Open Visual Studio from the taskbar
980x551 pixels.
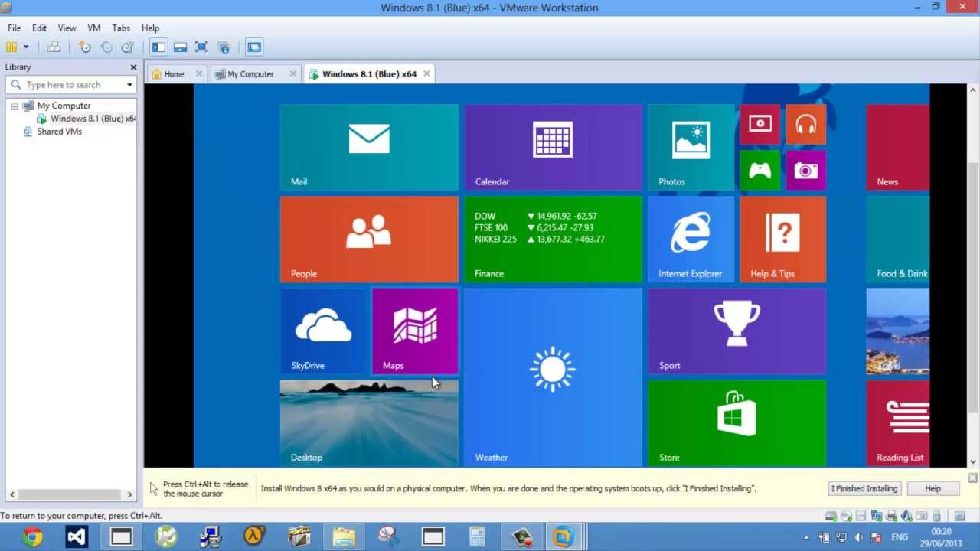click(x=77, y=536)
